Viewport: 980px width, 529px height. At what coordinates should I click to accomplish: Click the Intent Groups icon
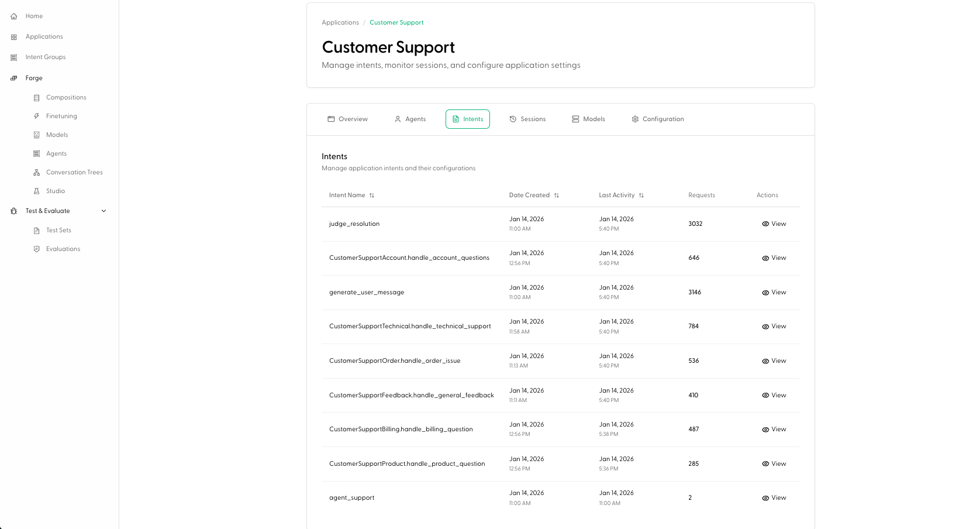click(14, 57)
